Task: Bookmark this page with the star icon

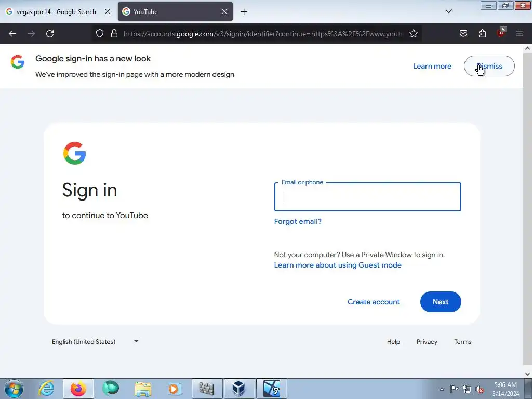Action: pyautogui.click(x=413, y=33)
